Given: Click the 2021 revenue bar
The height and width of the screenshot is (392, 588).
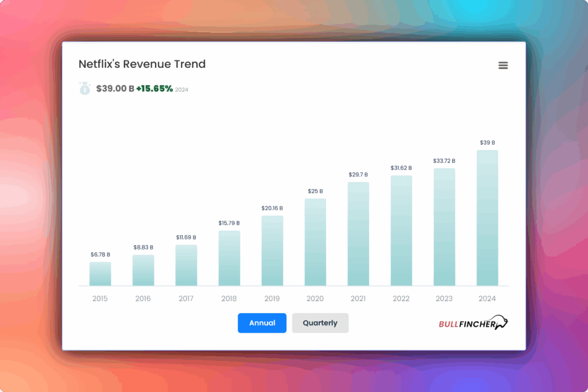Looking at the screenshot, I should (358, 234).
